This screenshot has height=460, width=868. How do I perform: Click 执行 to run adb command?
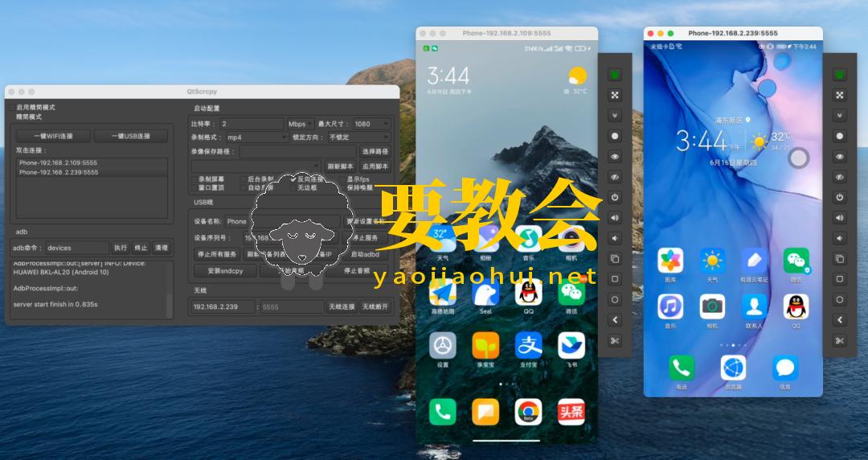click(x=121, y=248)
